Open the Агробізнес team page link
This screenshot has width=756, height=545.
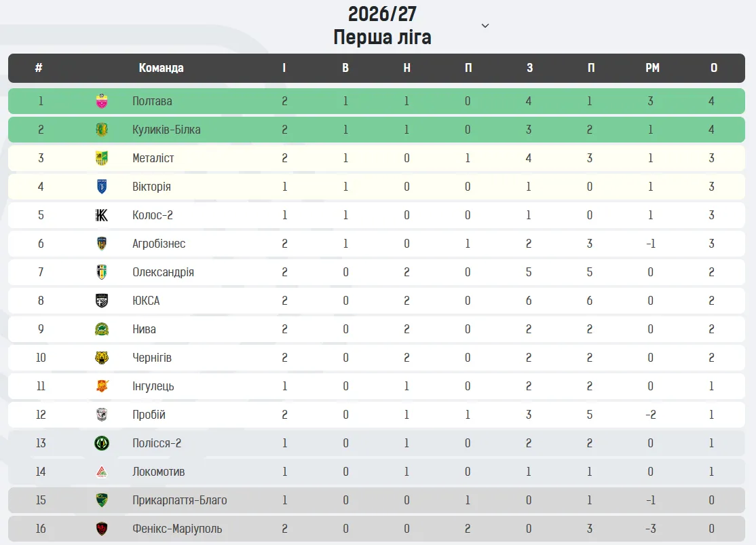point(159,244)
